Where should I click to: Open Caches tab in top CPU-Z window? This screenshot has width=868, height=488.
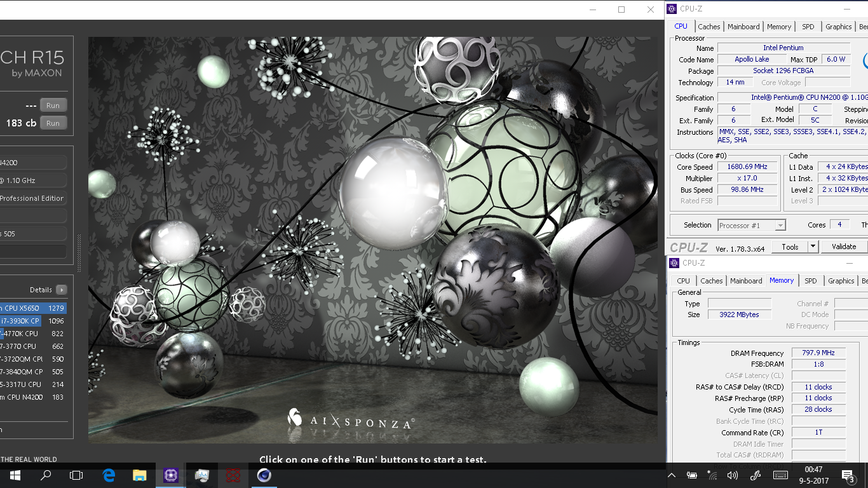709,27
